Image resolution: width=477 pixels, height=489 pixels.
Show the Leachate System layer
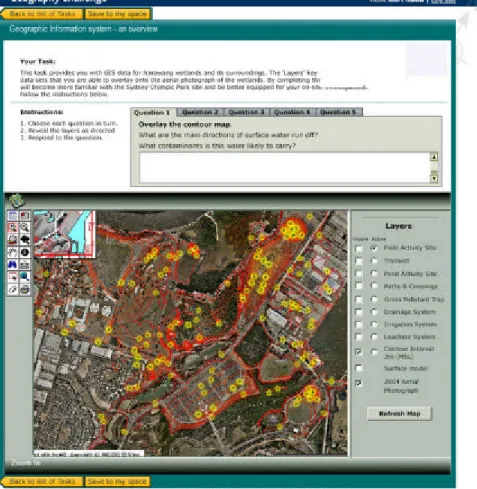pos(359,337)
